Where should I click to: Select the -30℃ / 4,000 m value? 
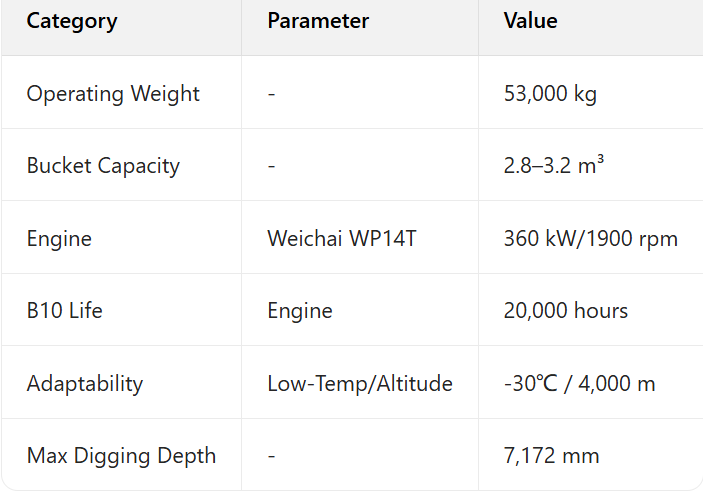pyautogui.click(x=580, y=384)
